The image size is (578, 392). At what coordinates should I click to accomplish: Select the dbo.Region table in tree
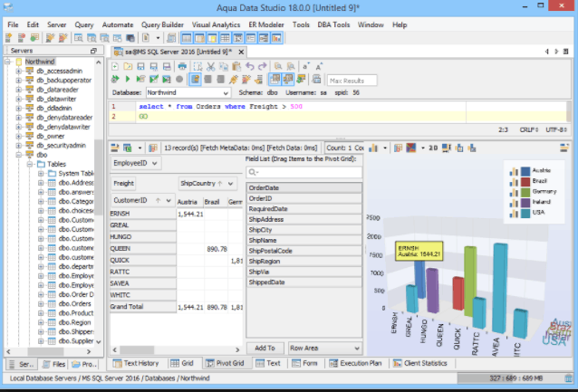(x=74, y=322)
